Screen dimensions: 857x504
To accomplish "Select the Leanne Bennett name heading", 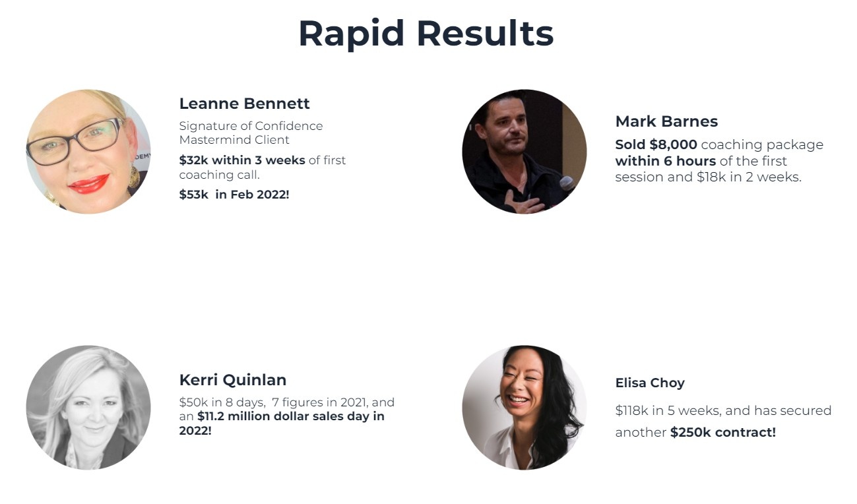I will click(245, 104).
